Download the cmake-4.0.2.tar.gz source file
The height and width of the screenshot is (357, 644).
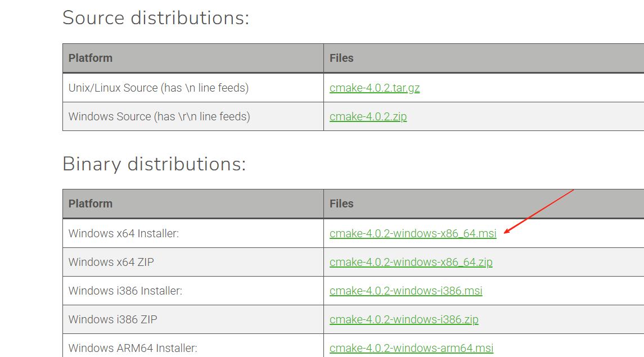[x=375, y=88]
